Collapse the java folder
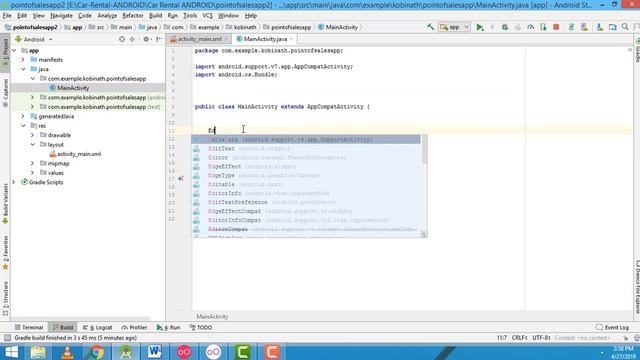640x360 pixels. (x=23, y=69)
